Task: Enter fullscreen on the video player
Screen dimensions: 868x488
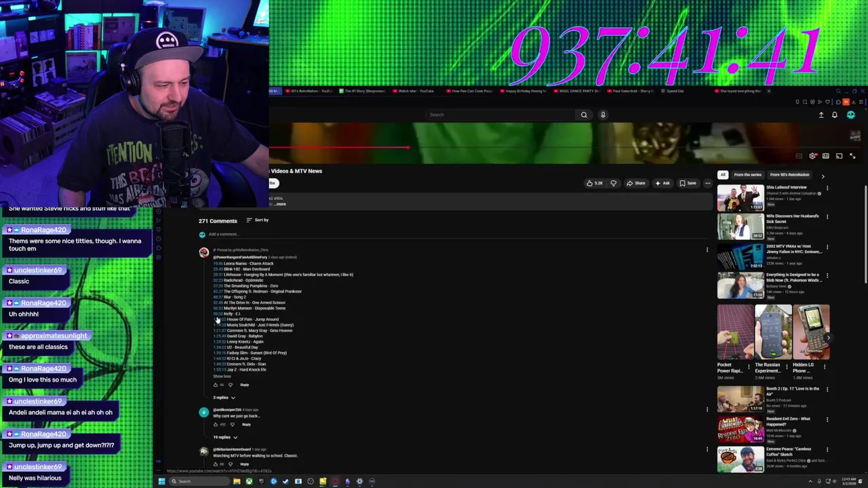Action: point(852,156)
